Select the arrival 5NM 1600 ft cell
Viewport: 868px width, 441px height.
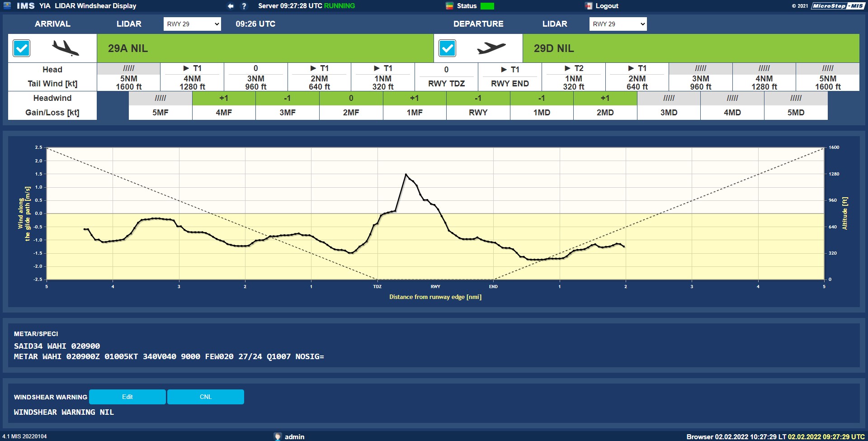(x=129, y=77)
